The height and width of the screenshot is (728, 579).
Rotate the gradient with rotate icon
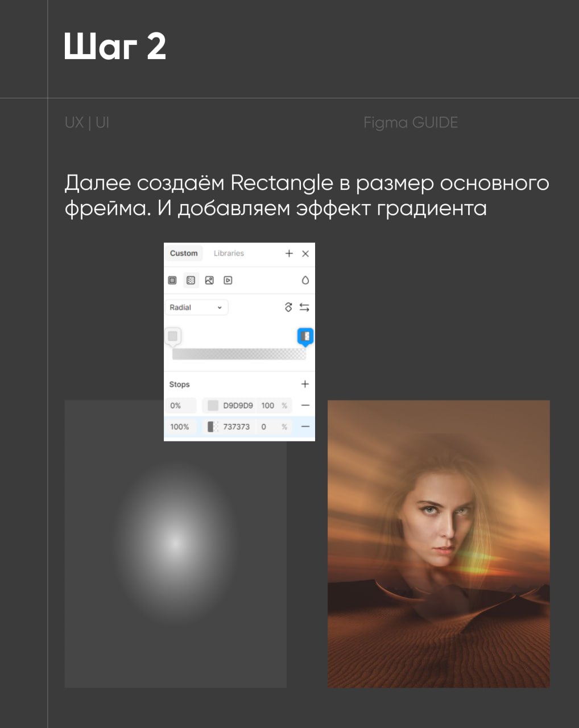(x=288, y=307)
